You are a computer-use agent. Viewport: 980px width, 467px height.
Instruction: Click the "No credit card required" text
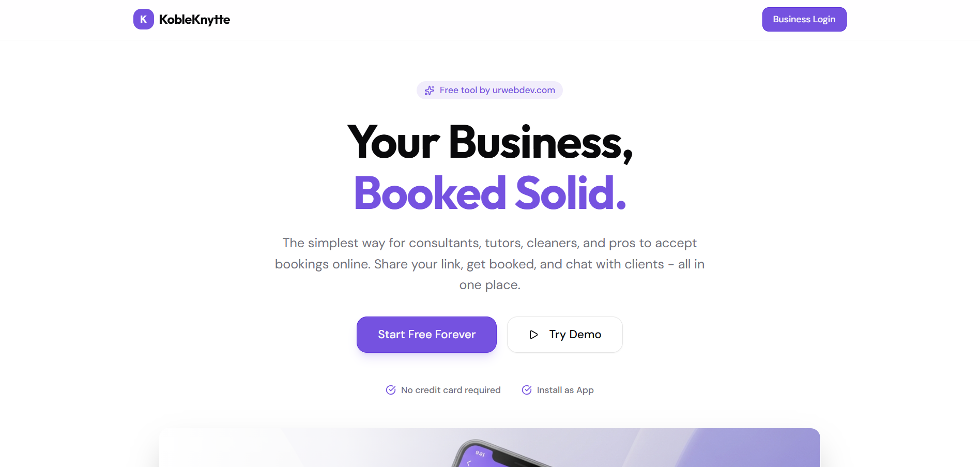click(450, 390)
